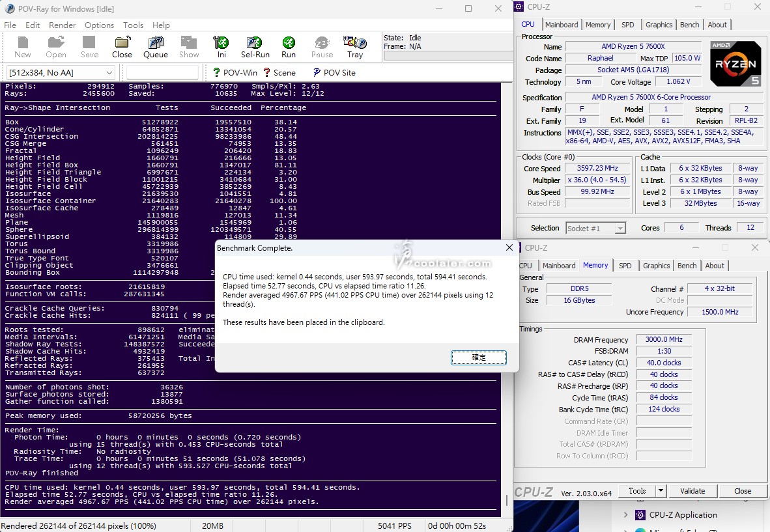
Task: Confirm the Benchmark Complete dialog with 確定
Action: (x=478, y=357)
